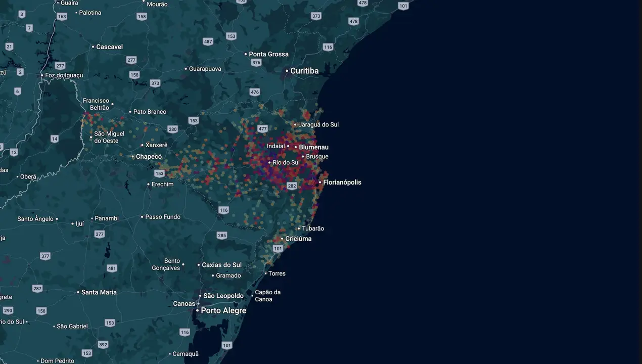The height and width of the screenshot is (364, 642).
Task: Select the Panambi label
Action: [x=107, y=218]
